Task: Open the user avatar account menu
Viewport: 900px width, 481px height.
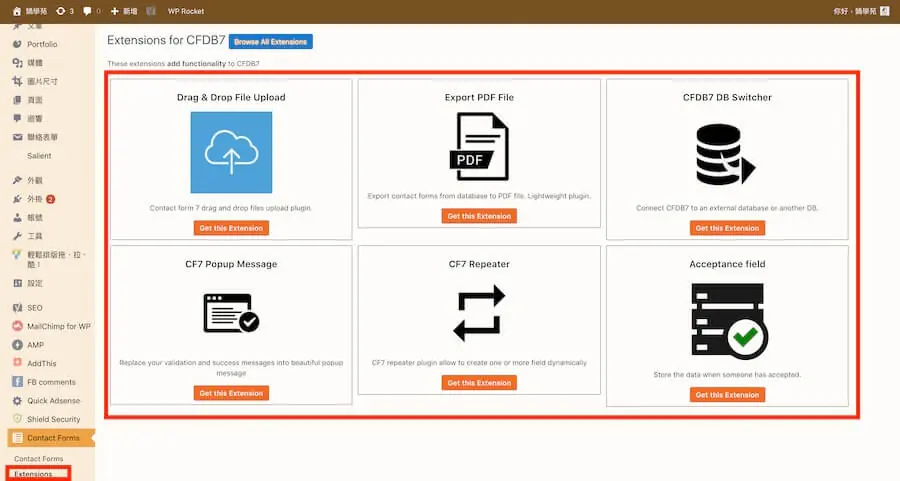Action: [x=885, y=11]
